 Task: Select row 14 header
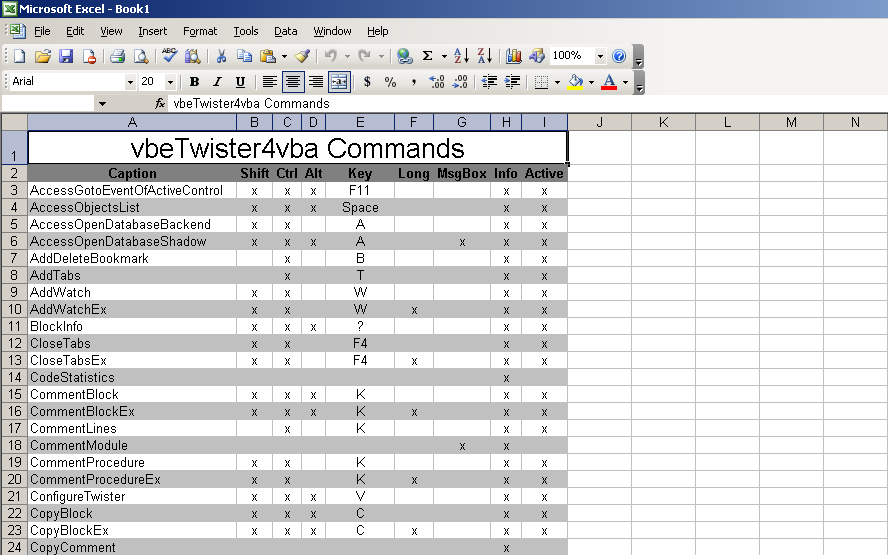[x=14, y=377]
